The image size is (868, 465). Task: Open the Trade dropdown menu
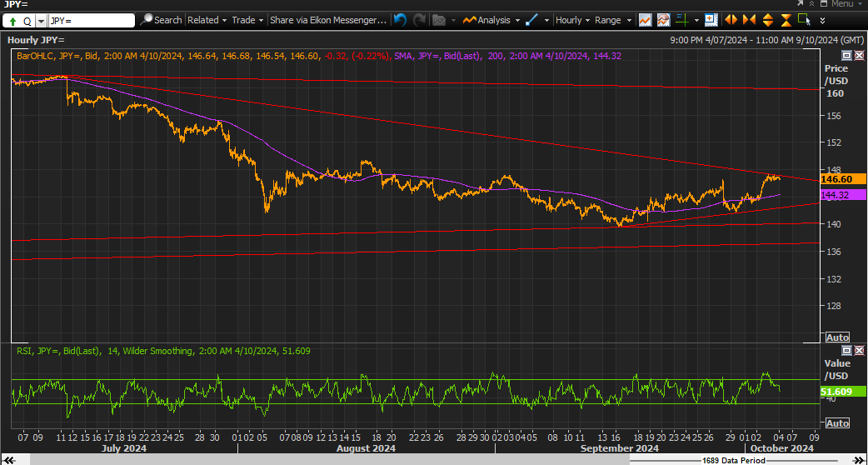click(x=247, y=20)
